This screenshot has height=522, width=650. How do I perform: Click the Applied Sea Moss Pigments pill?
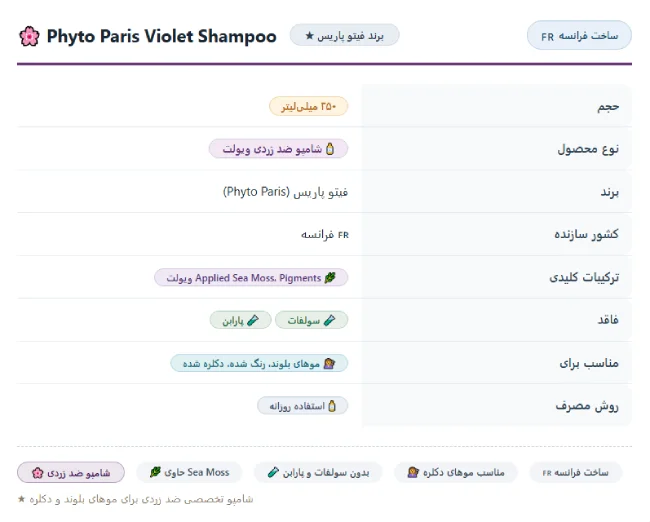tap(251, 278)
